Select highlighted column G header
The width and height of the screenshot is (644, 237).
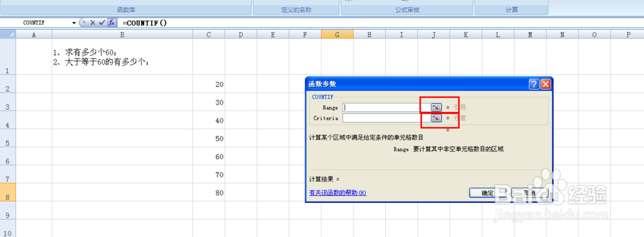click(337, 35)
